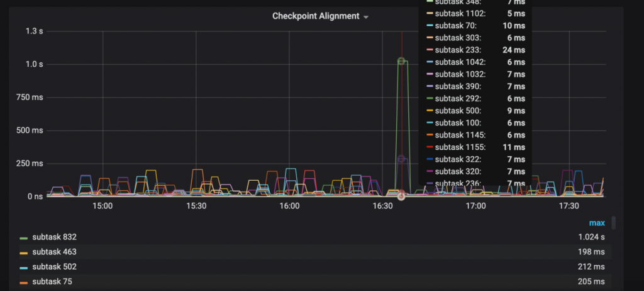Click the orange color swatch for subtask 75

tap(24, 282)
